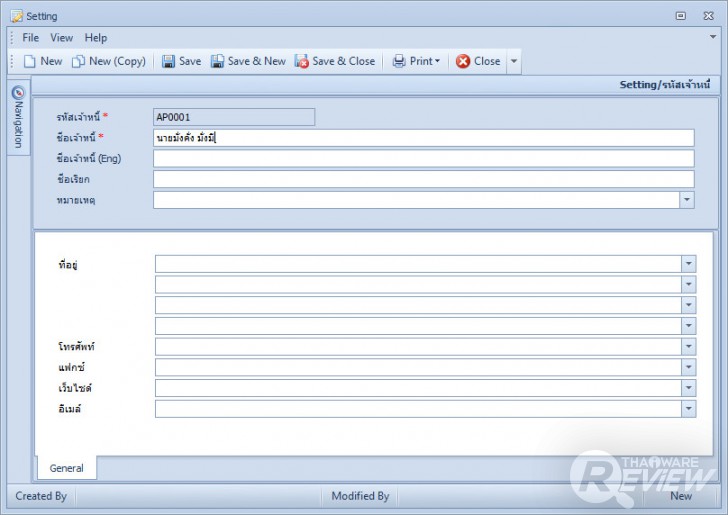Screen dimensions: 728x515
Task: Open the second address line dropdown arrow
Action: [689, 284]
